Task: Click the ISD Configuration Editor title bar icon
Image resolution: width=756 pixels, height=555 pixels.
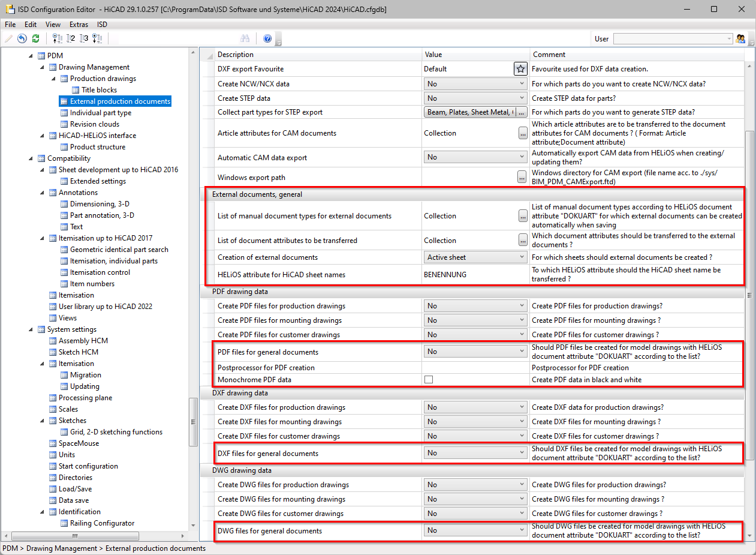Action: pos(10,9)
